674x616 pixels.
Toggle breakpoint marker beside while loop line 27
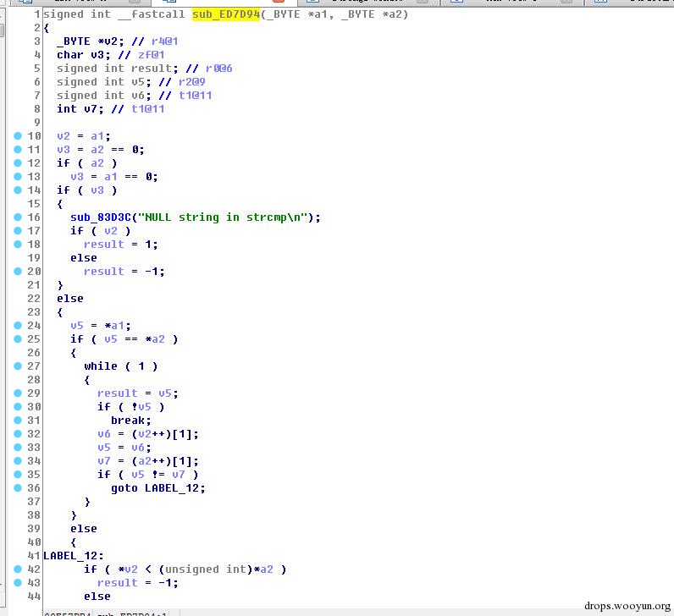[x=18, y=366]
